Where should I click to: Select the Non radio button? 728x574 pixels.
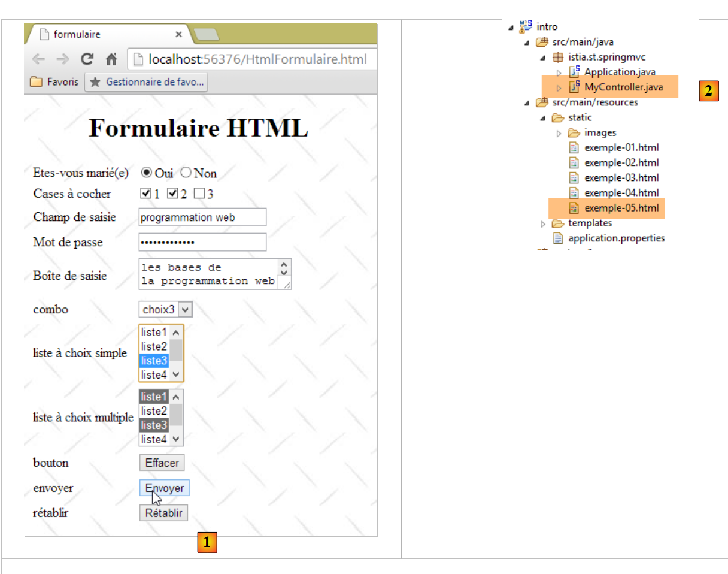[186, 173]
